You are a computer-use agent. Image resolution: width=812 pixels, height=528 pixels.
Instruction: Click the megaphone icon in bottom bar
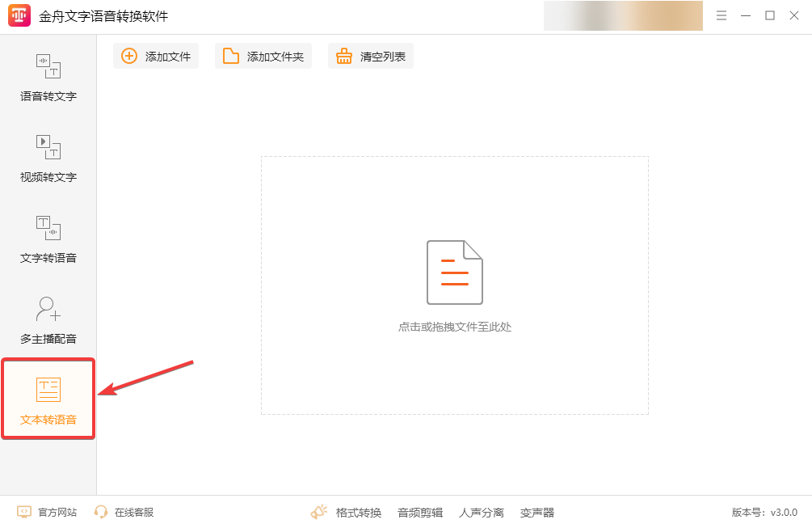319,512
